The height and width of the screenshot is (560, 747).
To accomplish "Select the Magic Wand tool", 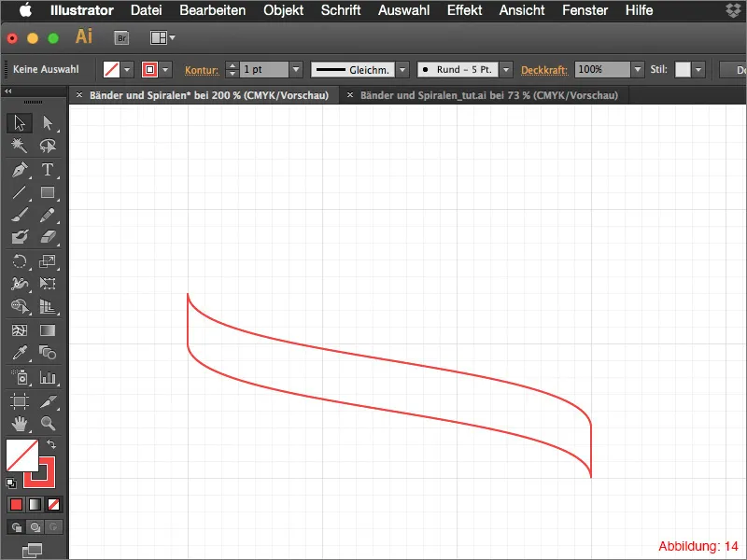I will (20, 146).
